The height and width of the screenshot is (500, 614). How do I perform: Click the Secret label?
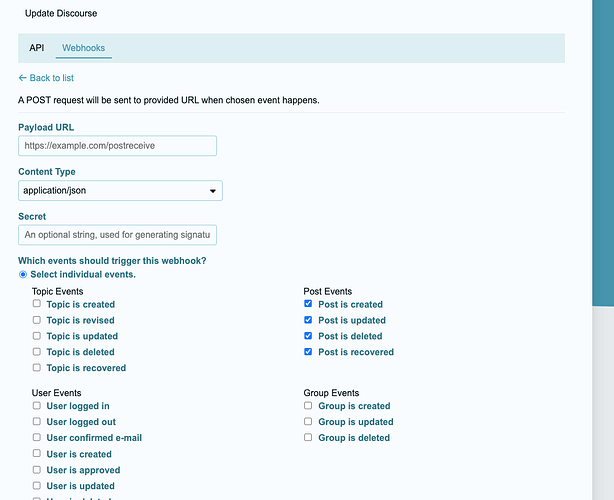click(32, 217)
